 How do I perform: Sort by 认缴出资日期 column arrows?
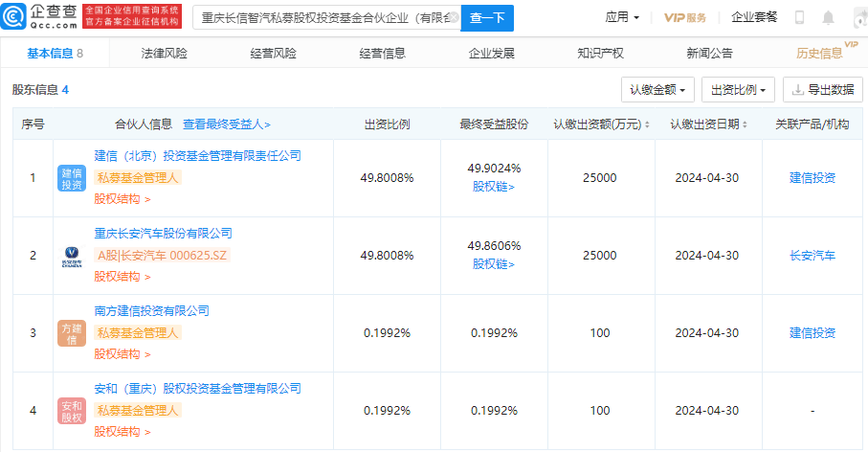coord(744,124)
